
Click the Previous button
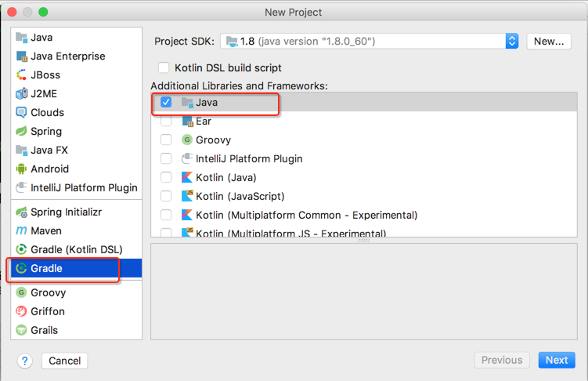[502, 360]
